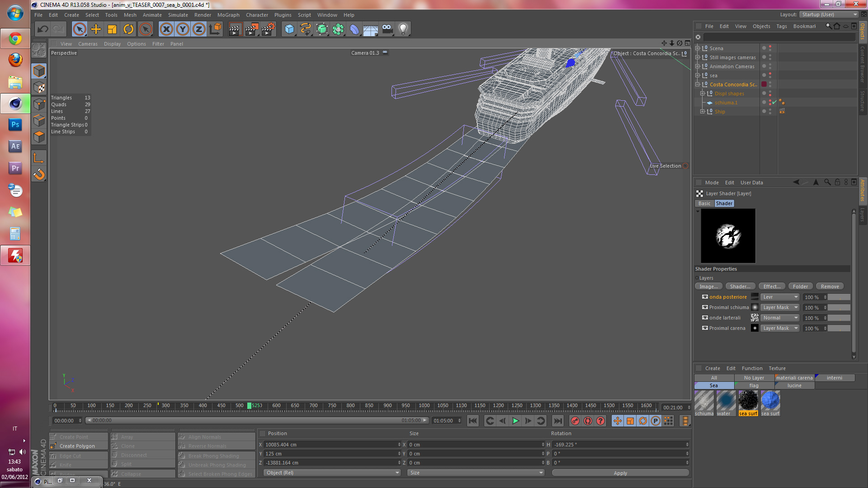Screen dimensions: 868x488
Task: Select the Scale tool
Action: click(112, 29)
